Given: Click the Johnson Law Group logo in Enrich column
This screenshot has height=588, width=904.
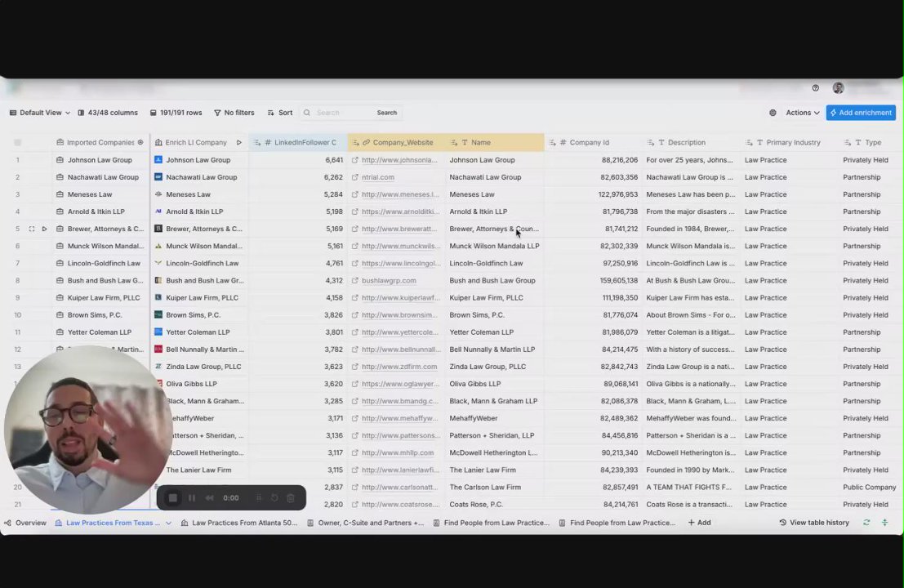Looking at the screenshot, I should (x=158, y=160).
